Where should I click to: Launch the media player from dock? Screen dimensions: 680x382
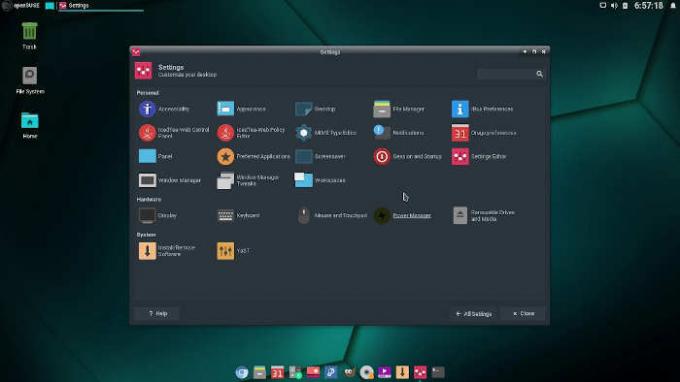(384, 372)
